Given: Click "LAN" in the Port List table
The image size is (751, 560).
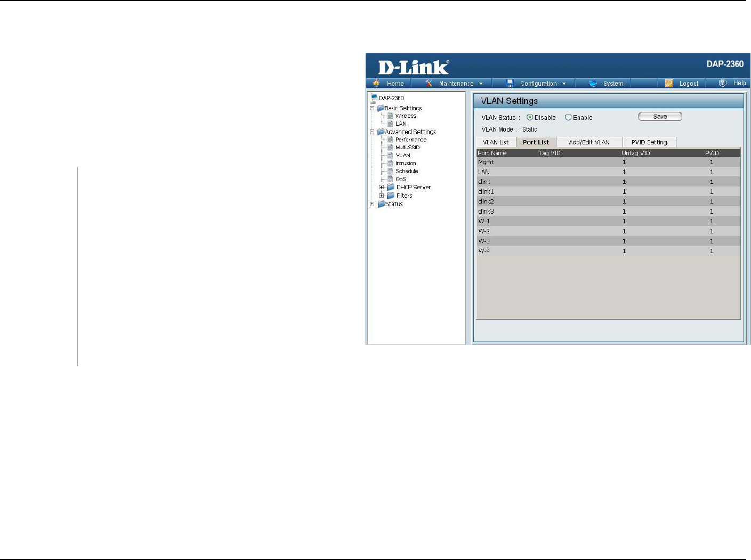Looking at the screenshot, I should click(484, 172).
